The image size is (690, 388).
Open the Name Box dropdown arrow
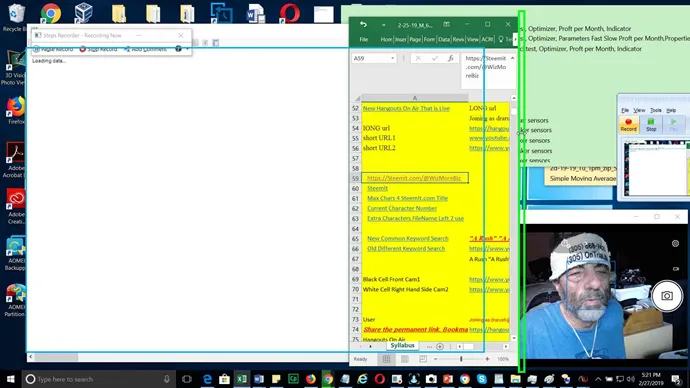392,59
